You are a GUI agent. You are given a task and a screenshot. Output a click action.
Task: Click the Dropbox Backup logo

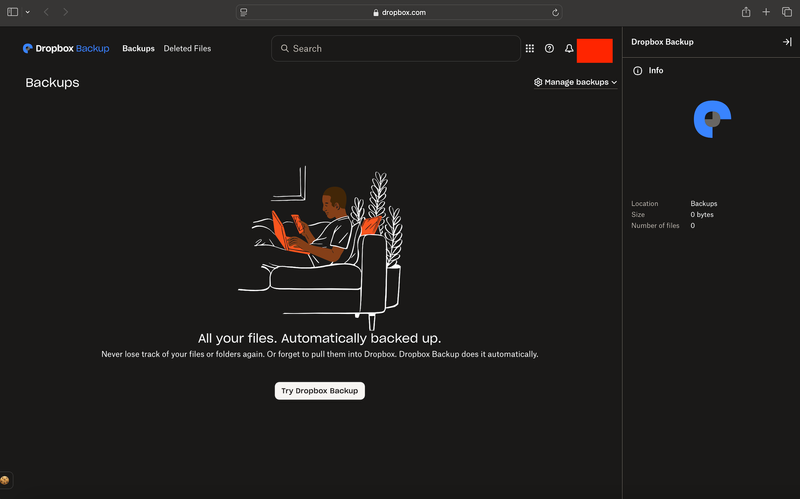[x=66, y=48]
